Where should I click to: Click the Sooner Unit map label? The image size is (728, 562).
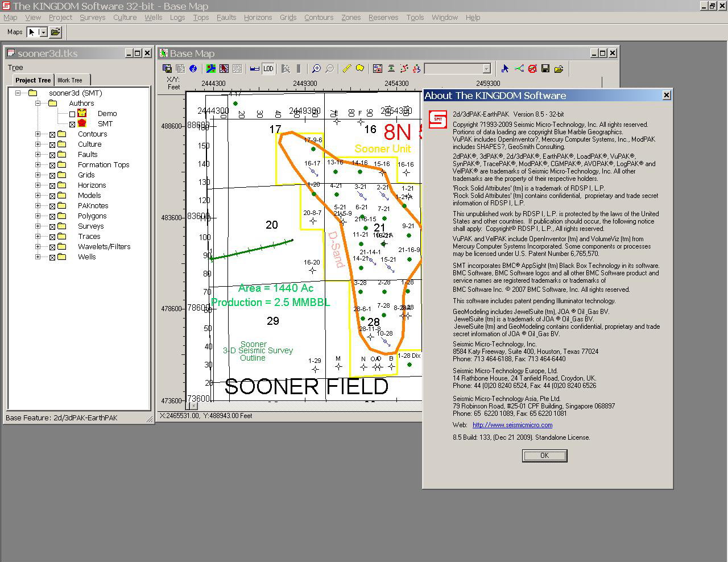382,148
